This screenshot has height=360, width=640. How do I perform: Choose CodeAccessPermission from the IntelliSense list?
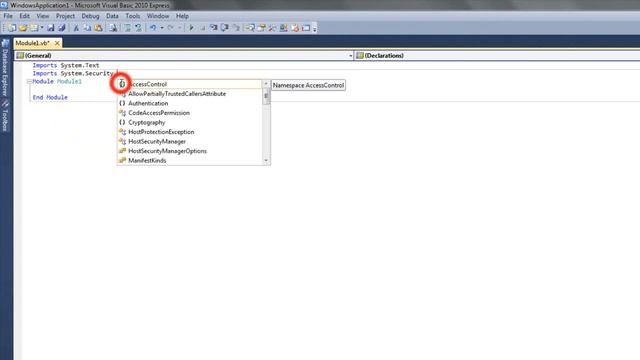tap(189, 113)
